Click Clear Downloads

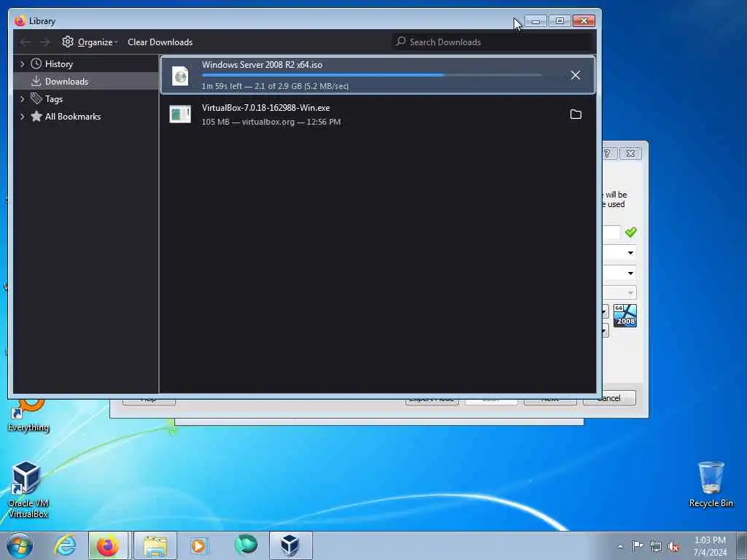tap(160, 42)
